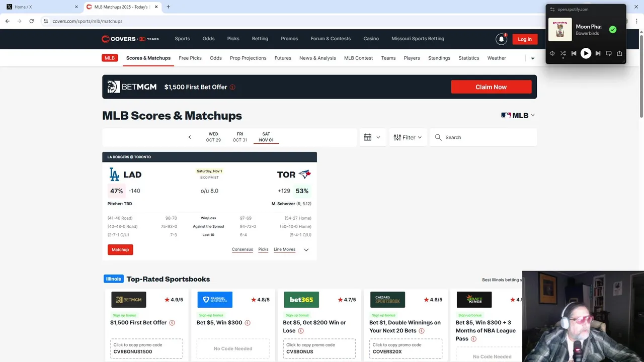This screenshot has width=644, height=362.
Task: Open the Standings tab
Action: click(x=439, y=58)
